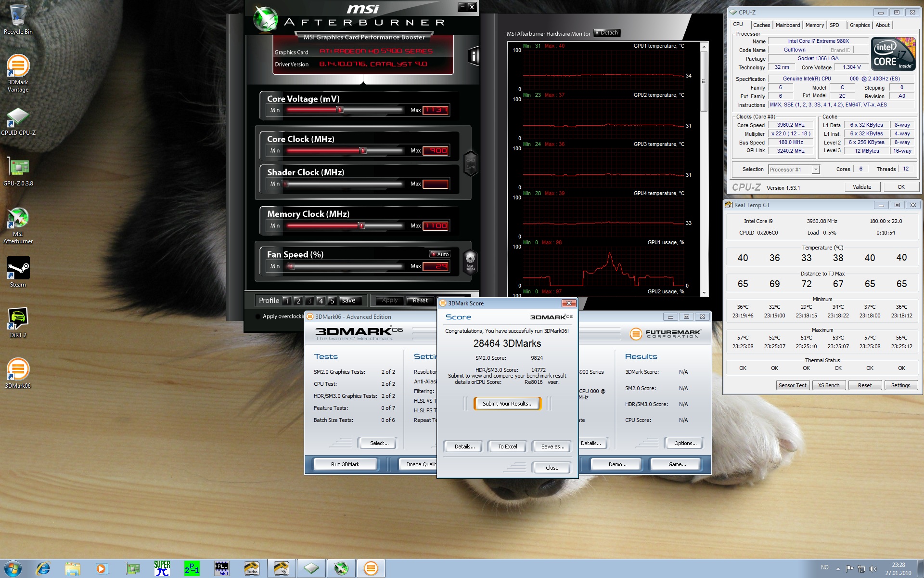Switch to Real Temp taskbar button
The image size is (924, 578).
tap(282, 569)
